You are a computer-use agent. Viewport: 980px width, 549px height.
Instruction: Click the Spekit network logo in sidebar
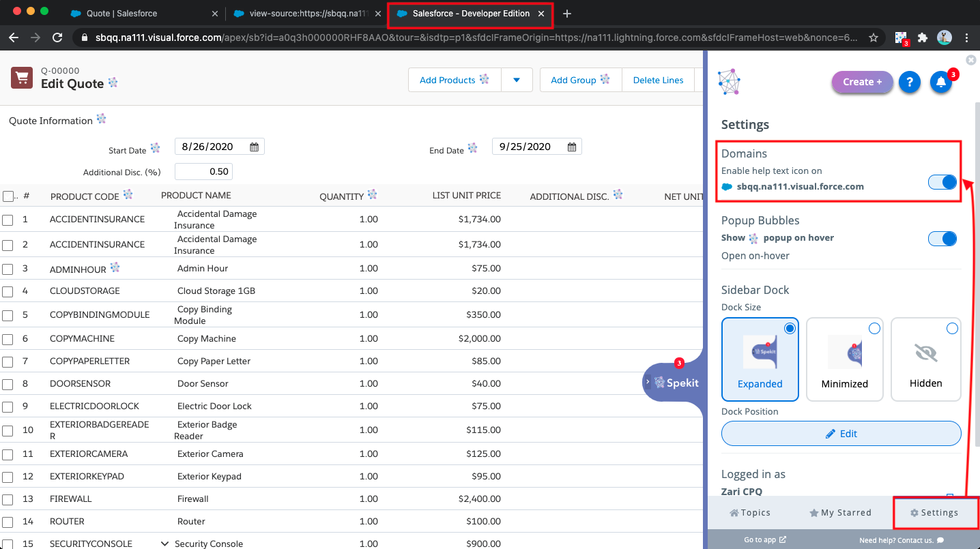click(729, 82)
